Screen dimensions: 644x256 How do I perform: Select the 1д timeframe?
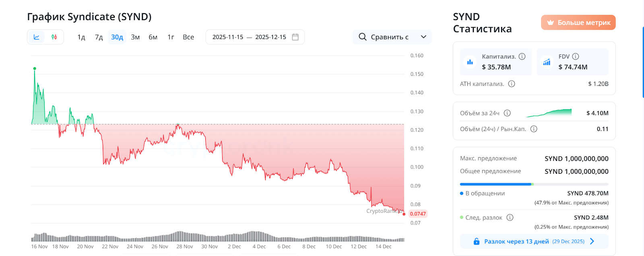[x=81, y=37]
